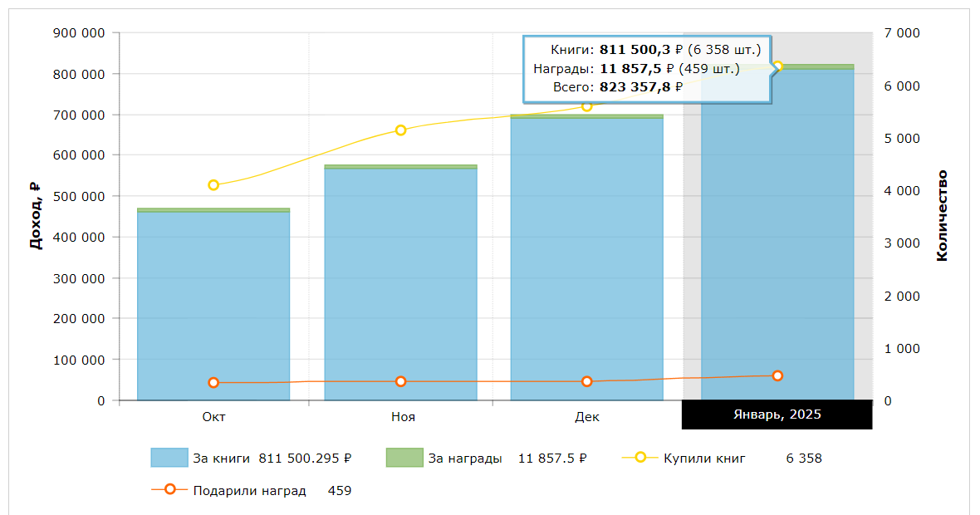The width and height of the screenshot is (980, 515).
Task: Click the green awards segment on Дек bar
Action: coord(587,116)
